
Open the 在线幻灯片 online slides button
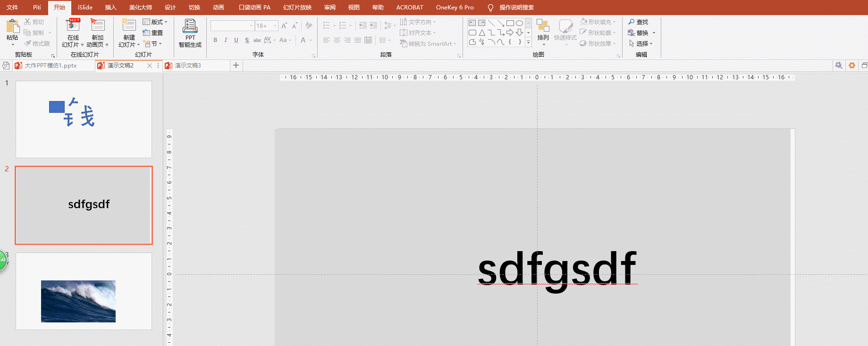[73, 33]
